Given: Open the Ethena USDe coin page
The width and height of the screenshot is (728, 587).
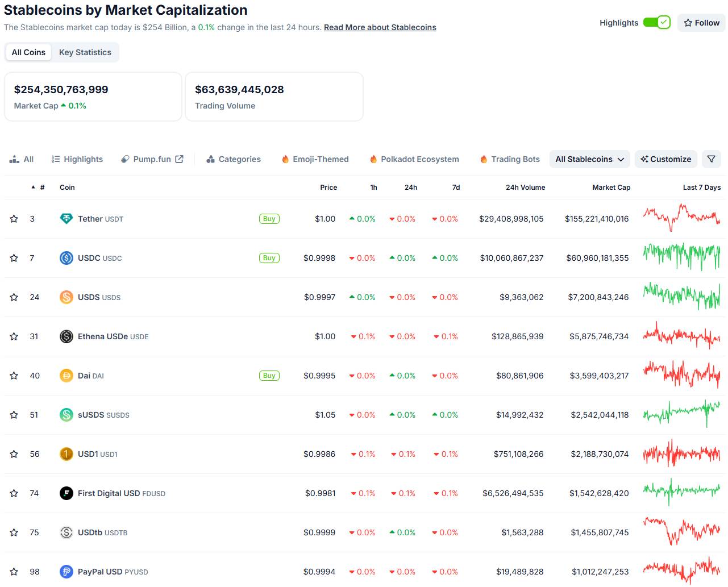Looking at the screenshot, I should 113,336.
